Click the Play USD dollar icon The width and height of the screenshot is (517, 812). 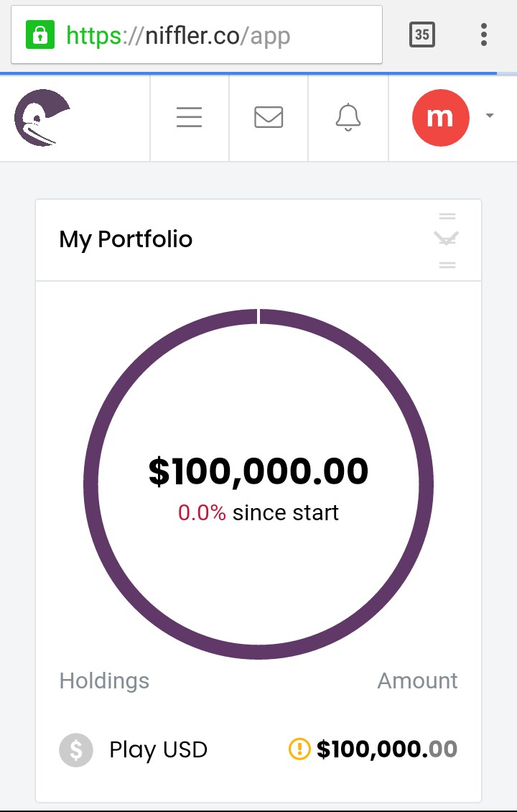[x=76, y=750]
